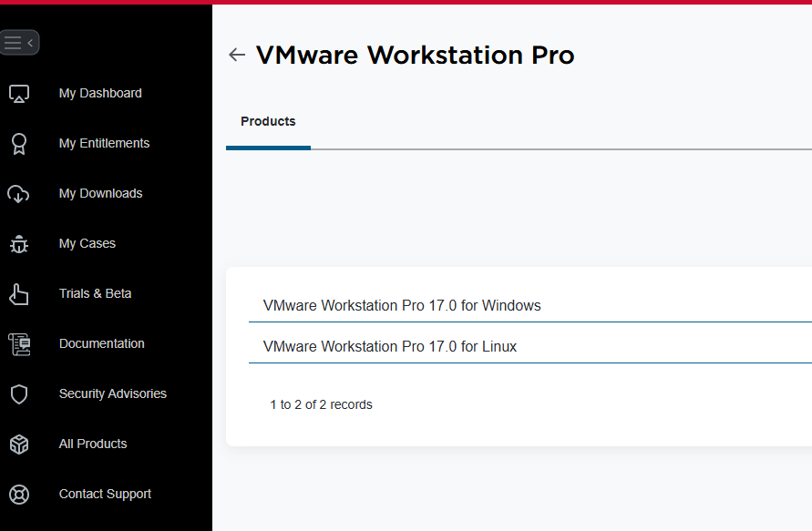Viewport: 812px width, 531px height.
Task: View Security Advisories page
Action: [112, 393]
